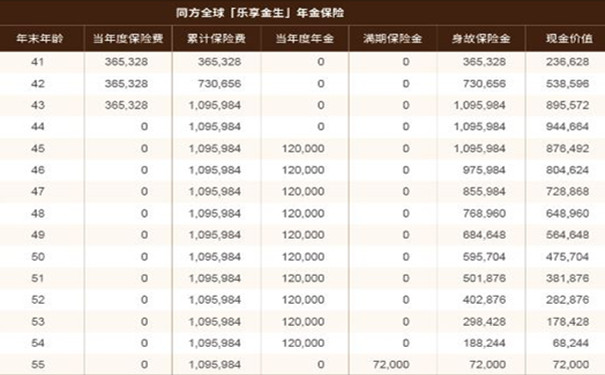This screenshot has width=605, height=375.
Task: Select cash value 68,244
Action: [571, 343]
